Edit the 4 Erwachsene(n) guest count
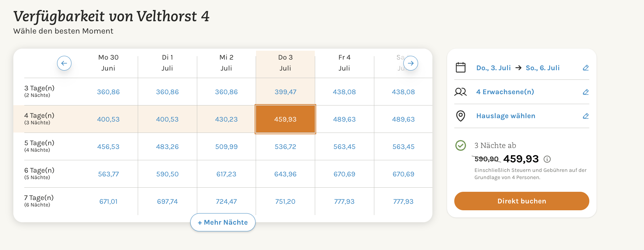The height and width of the screenshot is (250, 644). tap(586, 92)
